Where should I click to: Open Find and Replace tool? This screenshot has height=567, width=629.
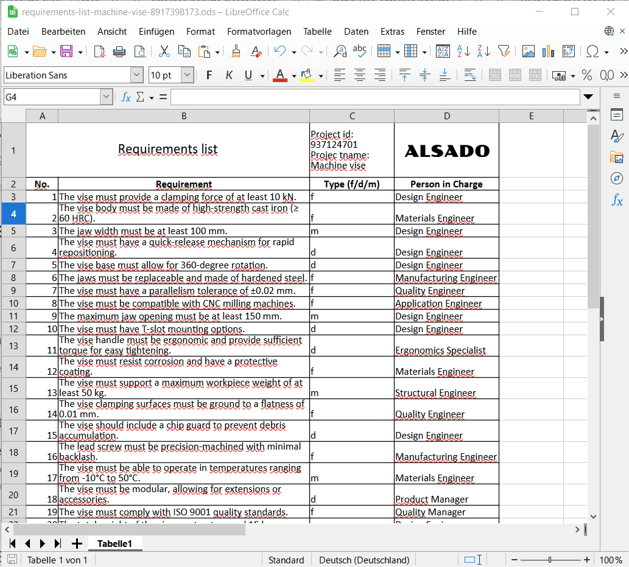point(340,51)
